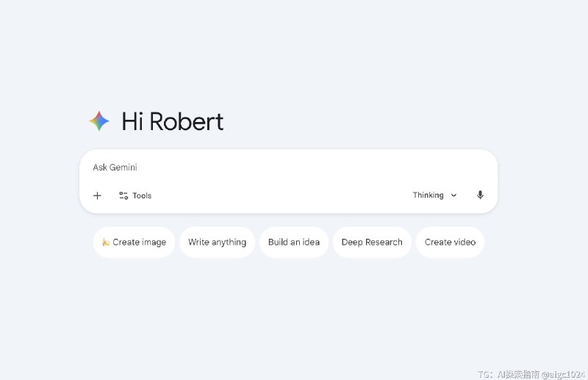Screen dimensions: 588x380
Task: Activate the microphone voice input icon
Action: [x=480, y=195]
